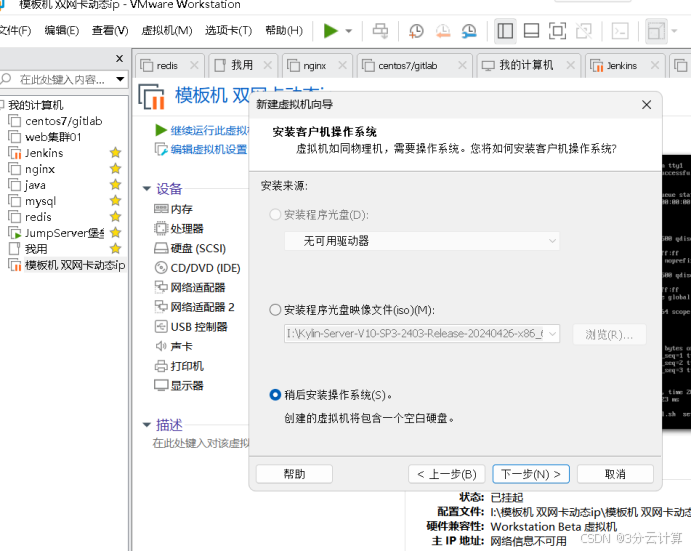Select nginx in the library tree
This screenshot has height=552, width=692.
tap(40, 169)
